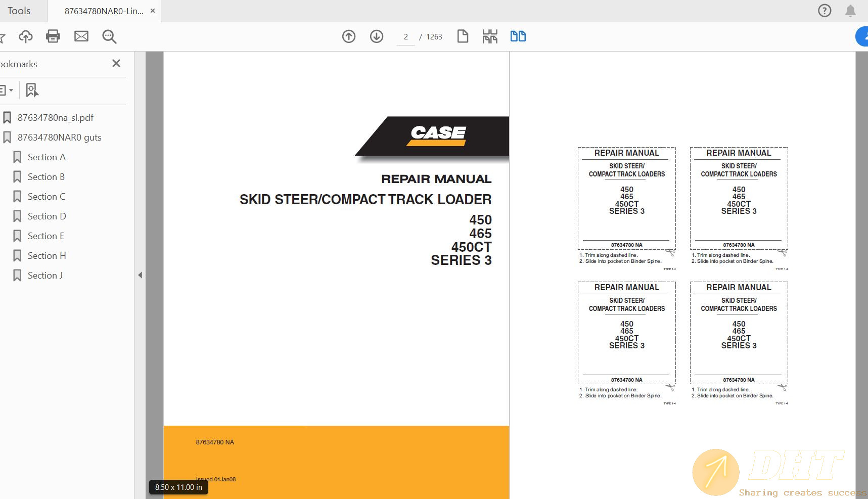Jump to Section D via its bookmark
Screen dimensions: 868x499
(x=47, y=216)
